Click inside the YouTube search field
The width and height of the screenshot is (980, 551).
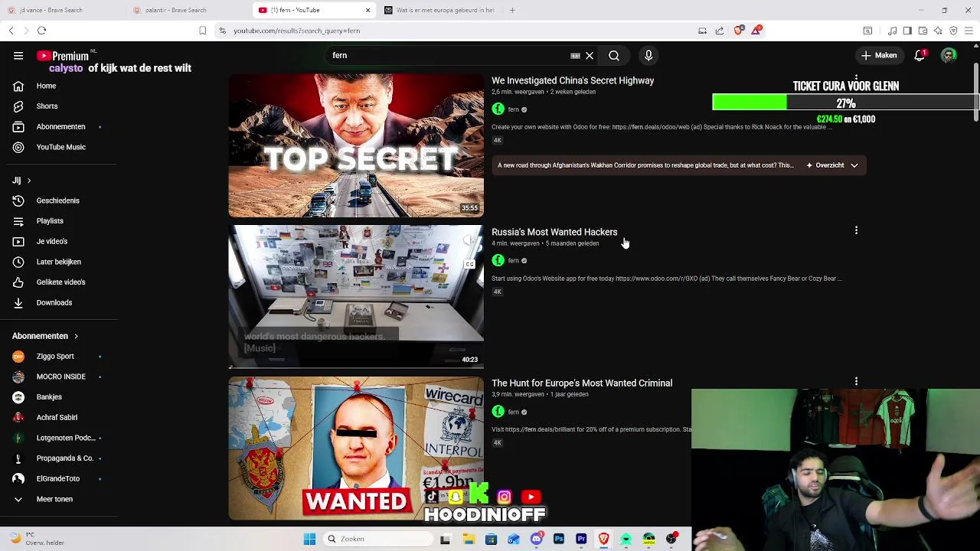[448, 56]
